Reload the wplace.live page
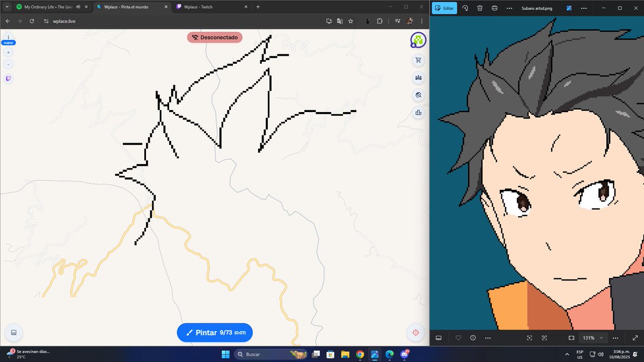The height and width of the screenshot is (362, 644). [x=32, y=21]
